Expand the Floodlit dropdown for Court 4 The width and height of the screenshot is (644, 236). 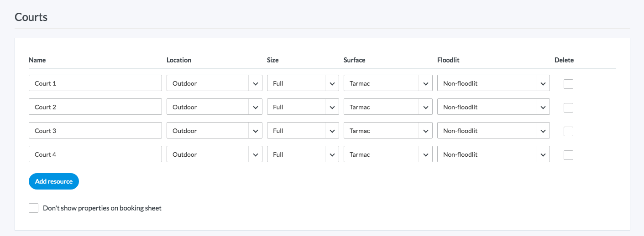tap(493, 154)
